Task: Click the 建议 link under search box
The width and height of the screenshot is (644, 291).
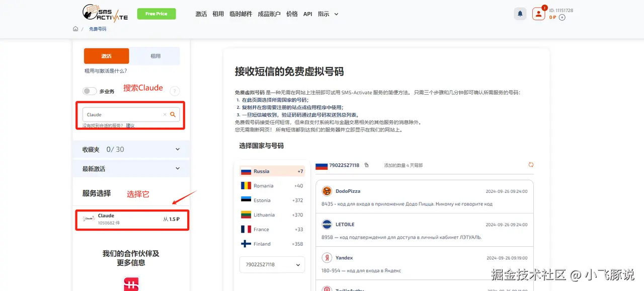Action: tap(130, 125)
